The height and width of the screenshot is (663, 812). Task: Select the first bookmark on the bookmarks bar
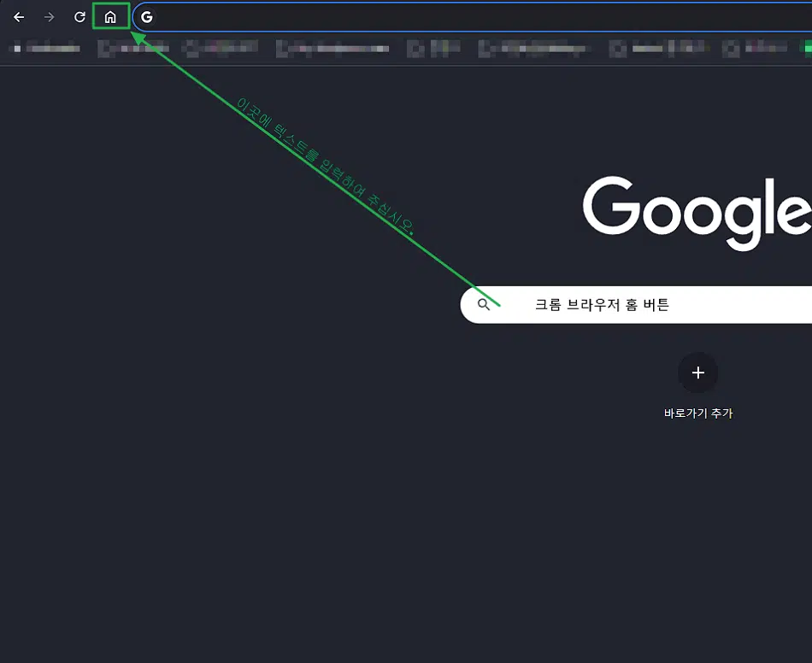pyautogui.click(x=43, y=49)
